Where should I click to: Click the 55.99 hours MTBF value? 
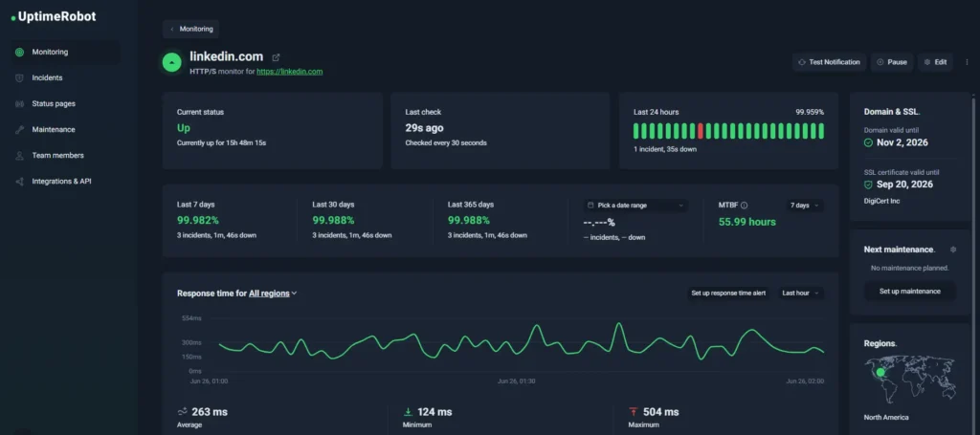pos(746,222)
